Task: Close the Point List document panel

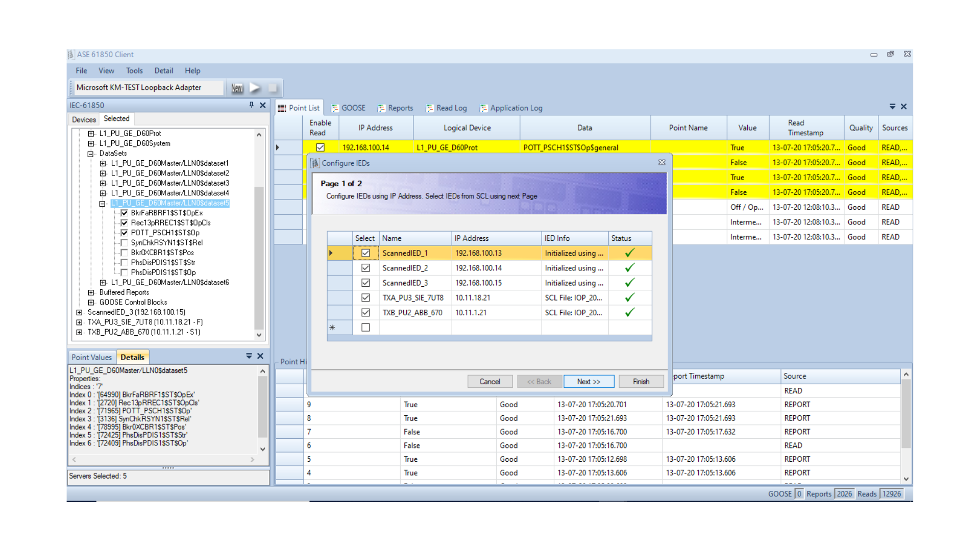Action: click(904, 107)
